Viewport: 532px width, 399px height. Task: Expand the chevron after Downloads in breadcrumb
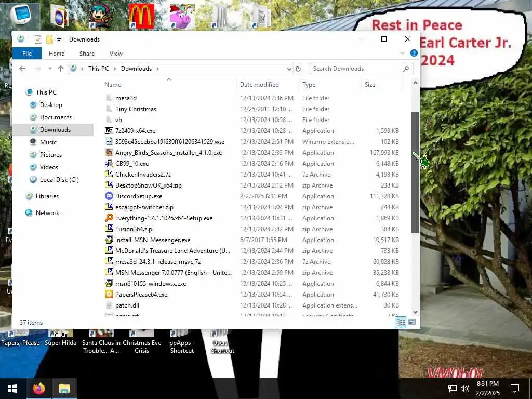click(157, 69)
